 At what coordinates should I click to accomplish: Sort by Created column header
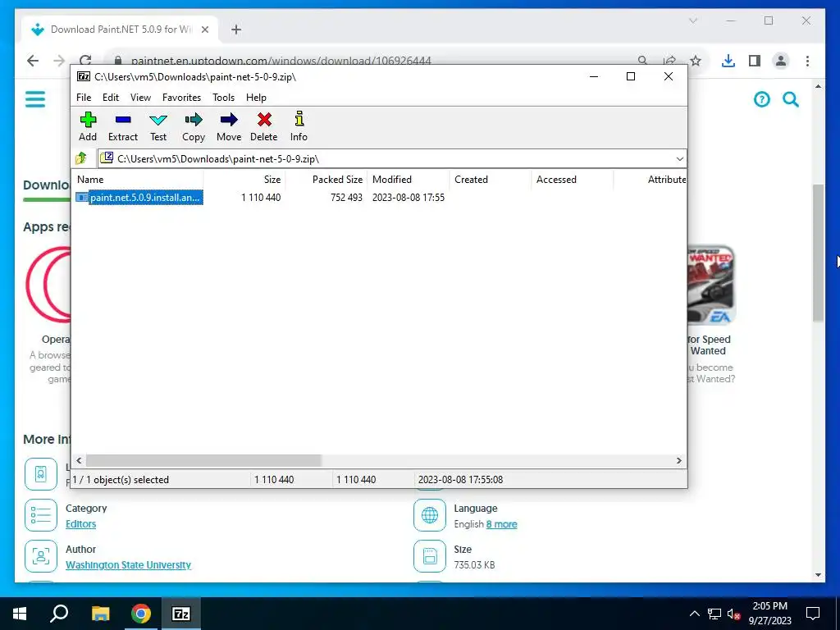click(x=491, y=180)
